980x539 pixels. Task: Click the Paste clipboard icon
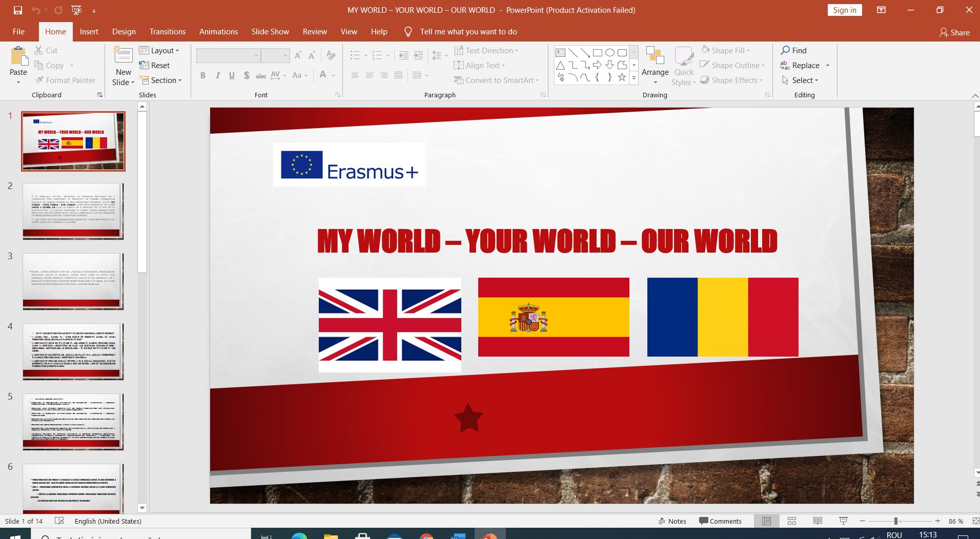(18, 56)
